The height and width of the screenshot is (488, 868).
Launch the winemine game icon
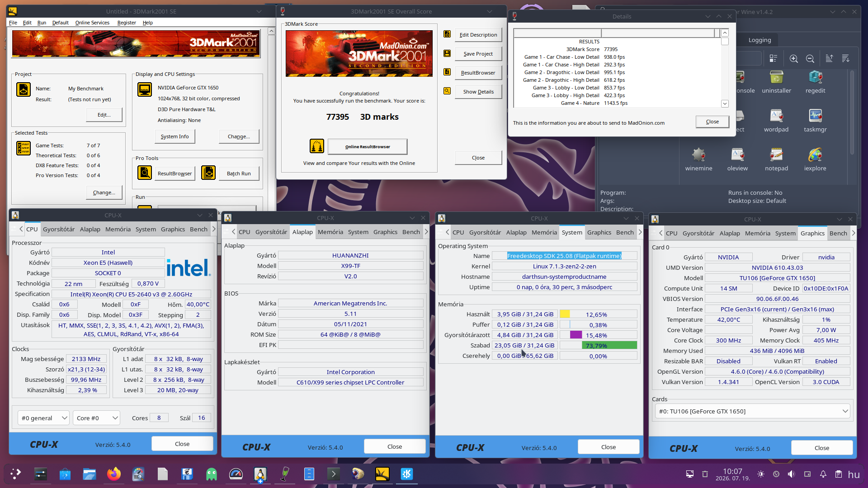(x=698, y=160)
